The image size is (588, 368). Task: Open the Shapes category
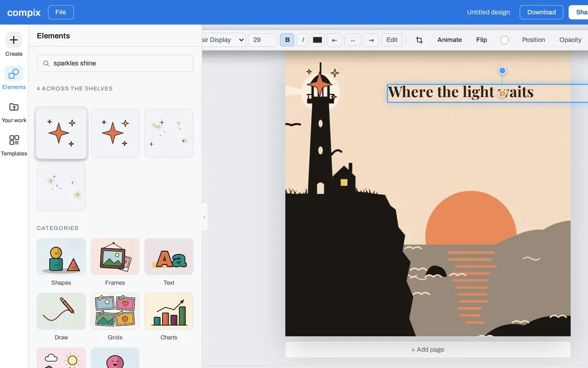(x=61, y=257)
